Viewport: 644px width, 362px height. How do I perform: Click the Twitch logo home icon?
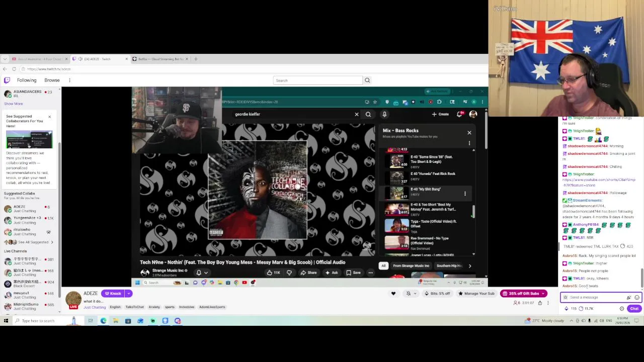(7, 80)
